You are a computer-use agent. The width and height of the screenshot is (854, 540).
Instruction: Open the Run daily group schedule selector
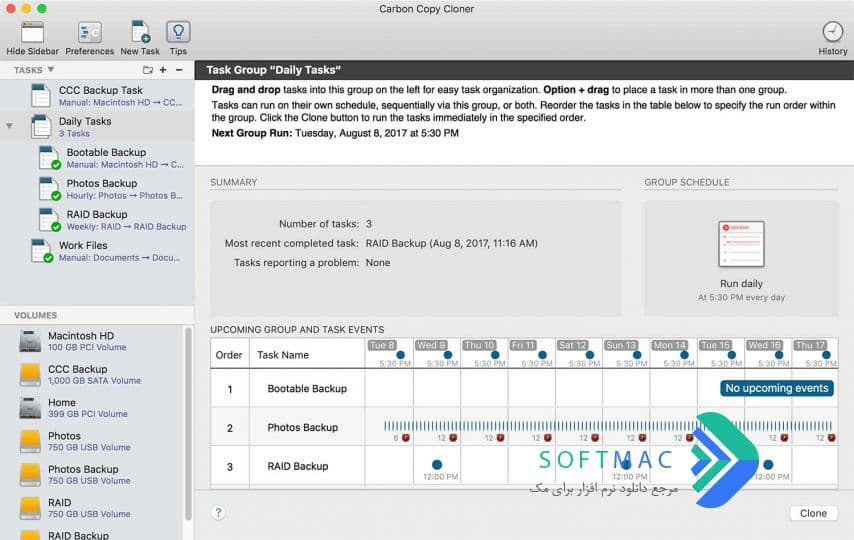click(741, 259)
